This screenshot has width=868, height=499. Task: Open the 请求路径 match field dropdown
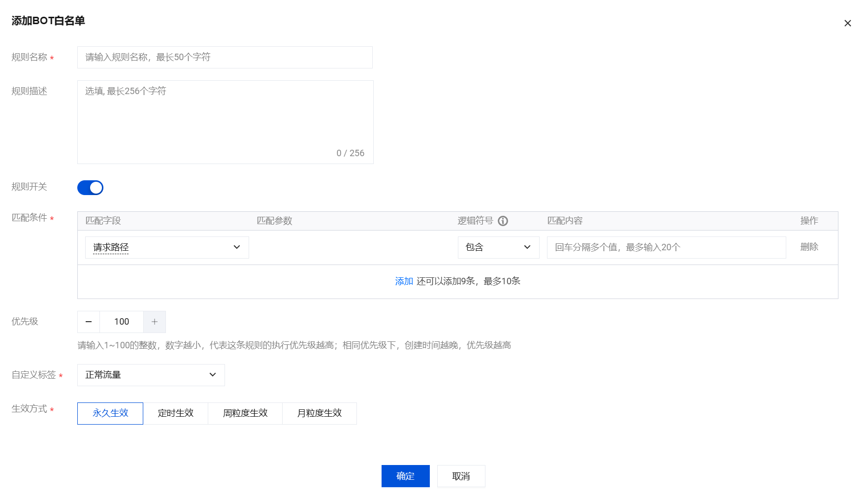(167, 247)
